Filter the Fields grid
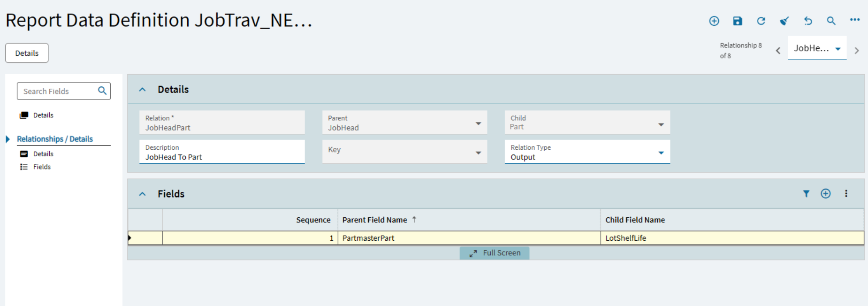Screen dimensions: 868x306 [x=806, y=193]
